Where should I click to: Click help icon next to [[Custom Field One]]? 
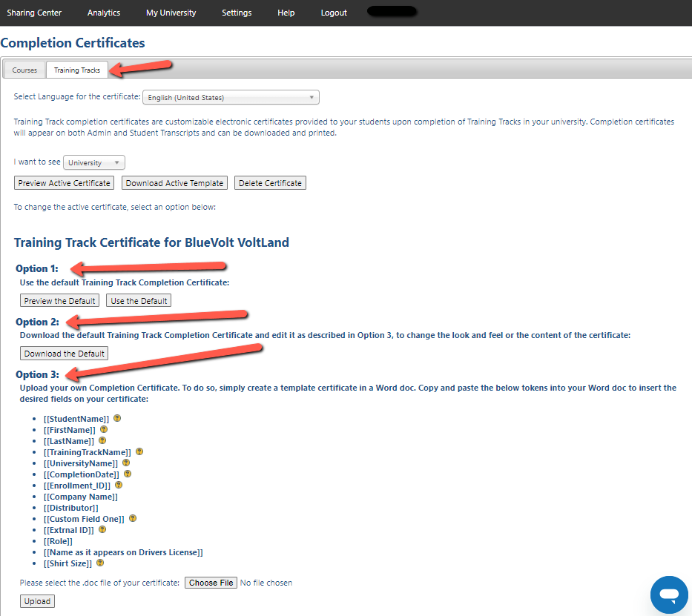click(133, 519)
